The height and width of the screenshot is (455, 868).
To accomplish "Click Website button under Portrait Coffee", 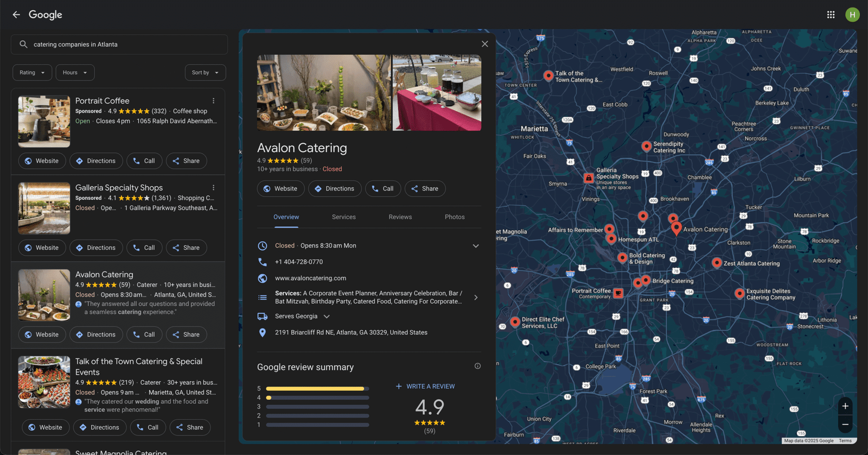I will tap(42, 161).
